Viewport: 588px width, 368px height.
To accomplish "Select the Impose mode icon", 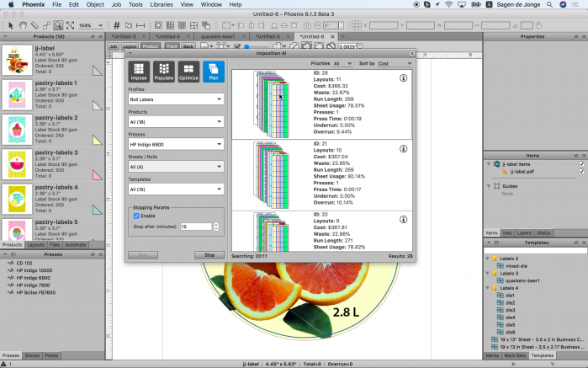I will [x=138, y=72].
